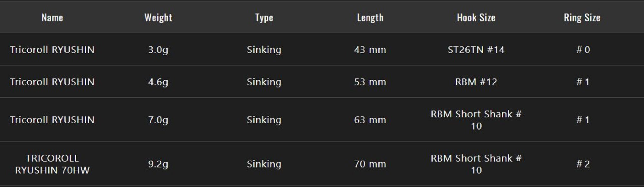The image size is (644, 187).
Task: Select the 4.6g weight value
Action: [158, 82]
